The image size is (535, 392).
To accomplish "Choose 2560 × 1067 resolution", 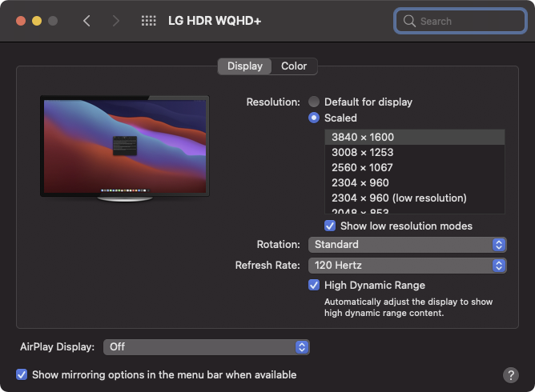I will (415, 167).
